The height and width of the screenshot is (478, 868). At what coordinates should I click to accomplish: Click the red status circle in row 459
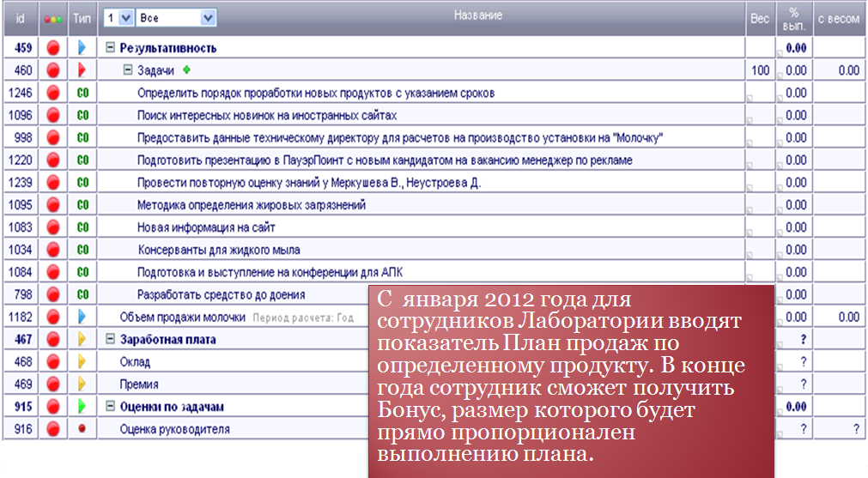(53, 48)
